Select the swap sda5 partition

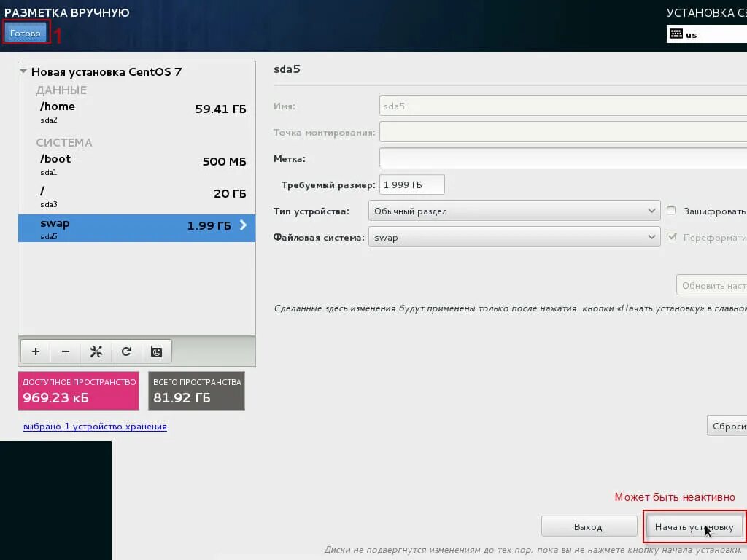point(136,228)
